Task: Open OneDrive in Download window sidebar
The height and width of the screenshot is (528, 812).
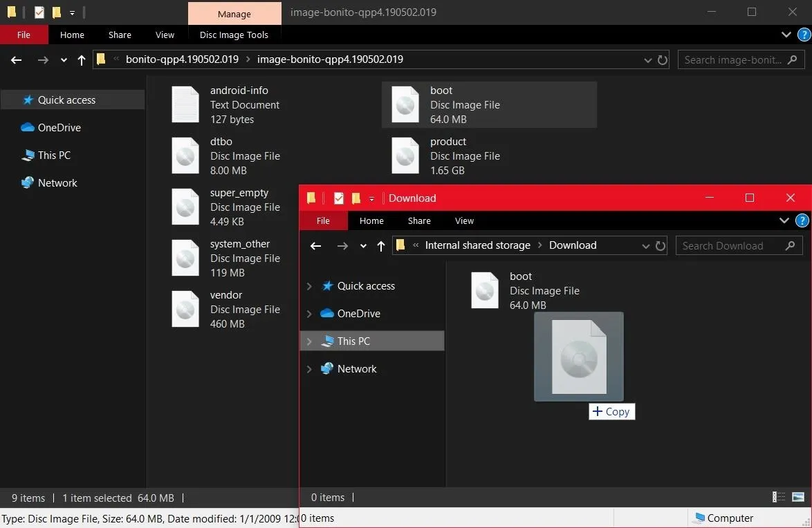Action: (x=351, y=313)
